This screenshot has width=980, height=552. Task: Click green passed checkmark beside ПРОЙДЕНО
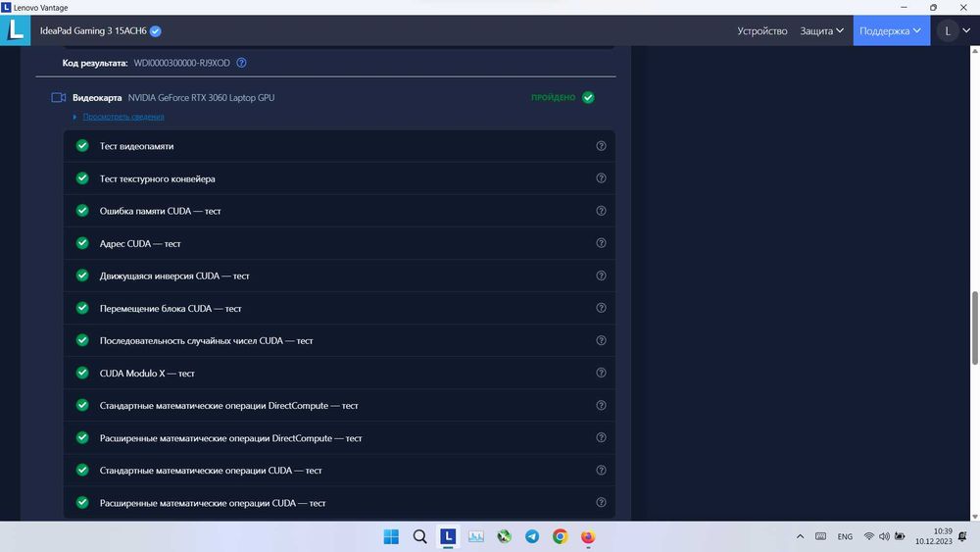(x=588, y=97)
